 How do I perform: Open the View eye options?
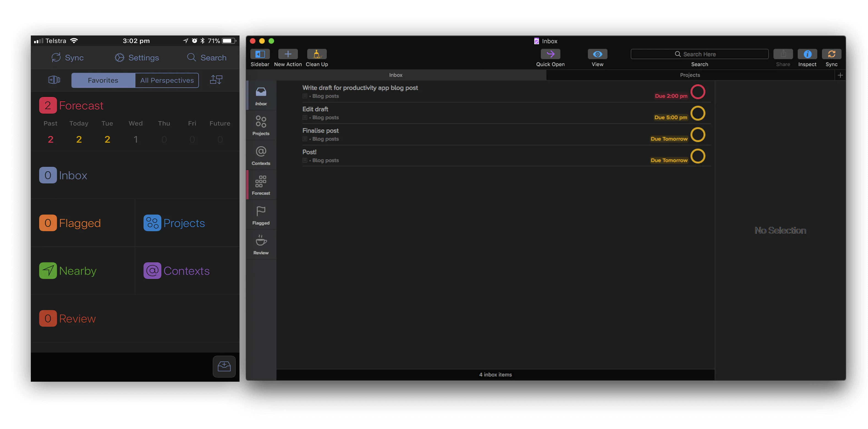click(x=597, y=54)
